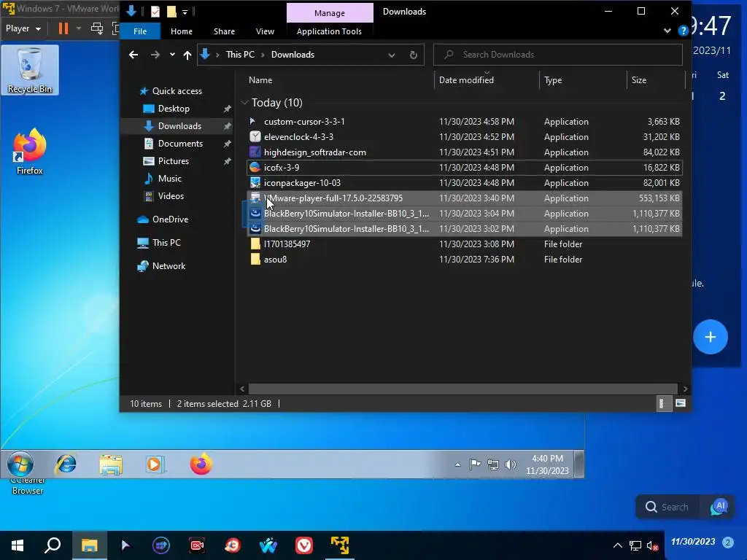
Task: Open Firefox from VM taskbar
Action: [201, 464]
